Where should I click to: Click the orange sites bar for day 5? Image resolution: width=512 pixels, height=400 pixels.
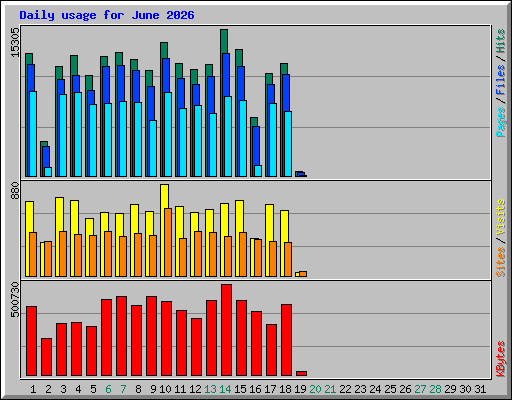point(93,256)
